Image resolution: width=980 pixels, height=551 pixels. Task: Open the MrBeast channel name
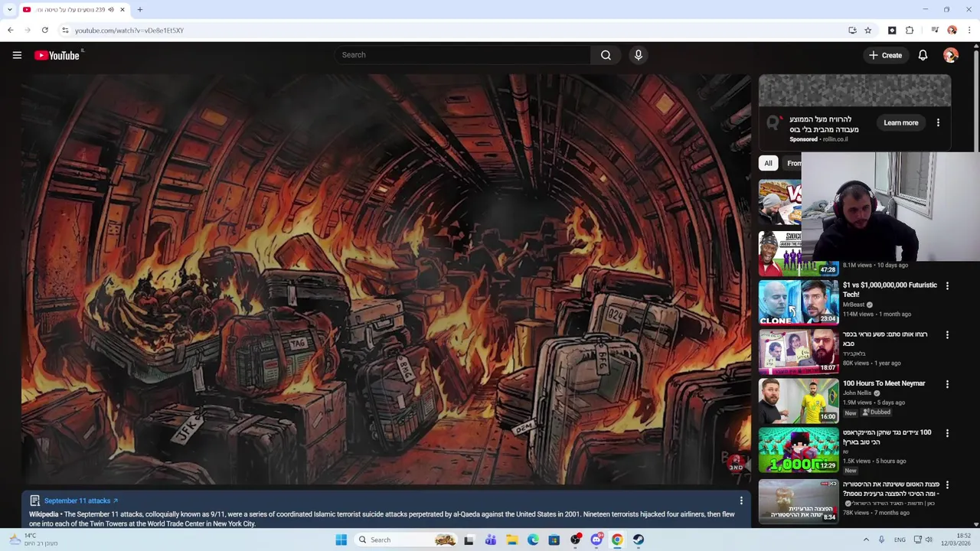pos(854,305)
